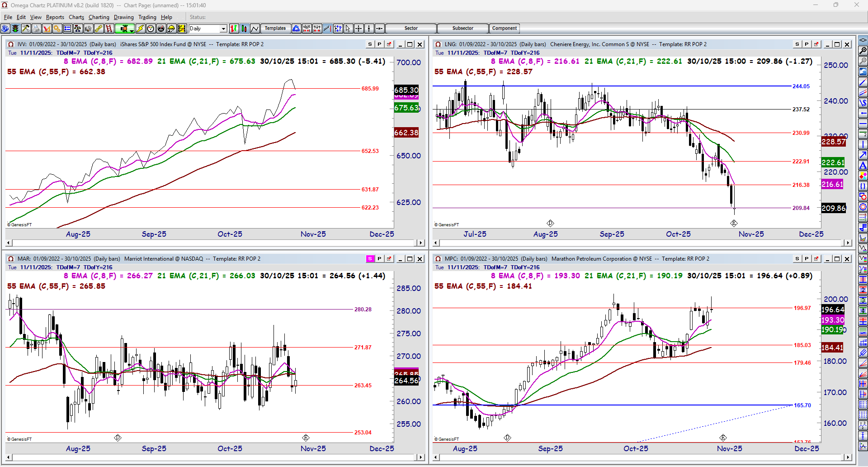Open the Charting menu

[x=99, y=17]
